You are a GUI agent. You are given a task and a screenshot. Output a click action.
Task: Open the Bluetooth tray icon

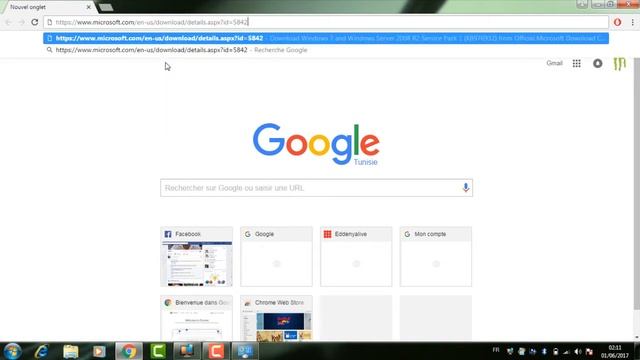click(544, 351)
